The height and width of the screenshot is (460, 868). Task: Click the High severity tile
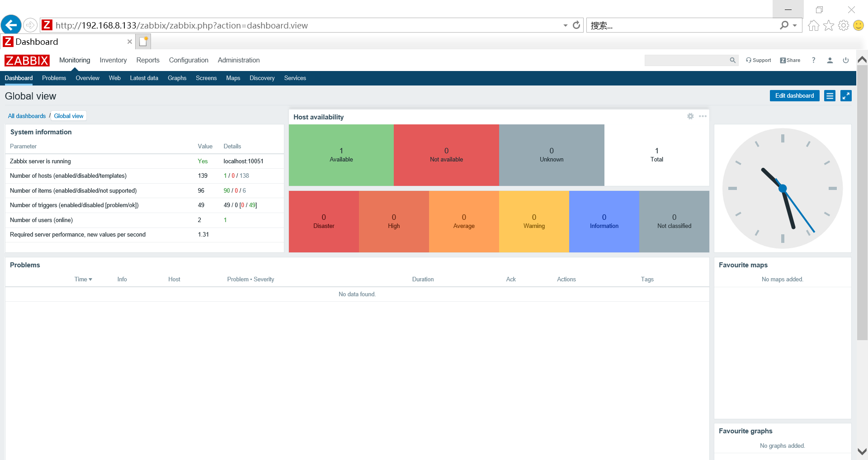coord(394,222)
